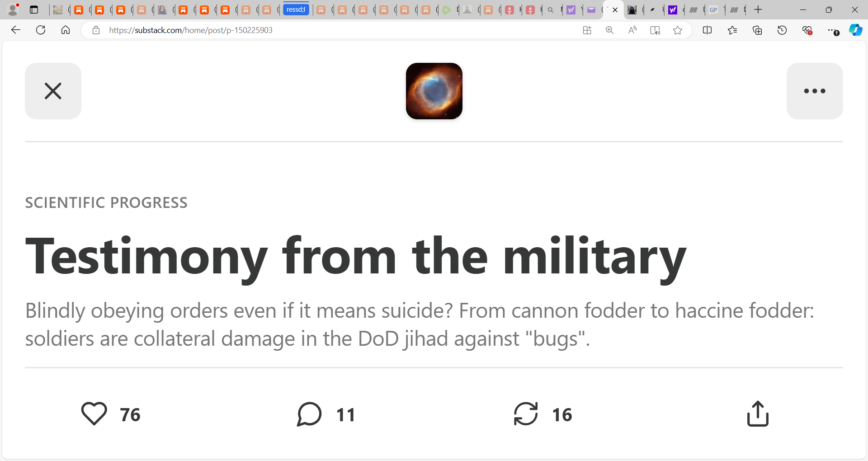868x461 pixels.
Task: Like the post with the heart icon
Action: coord(94,414)
